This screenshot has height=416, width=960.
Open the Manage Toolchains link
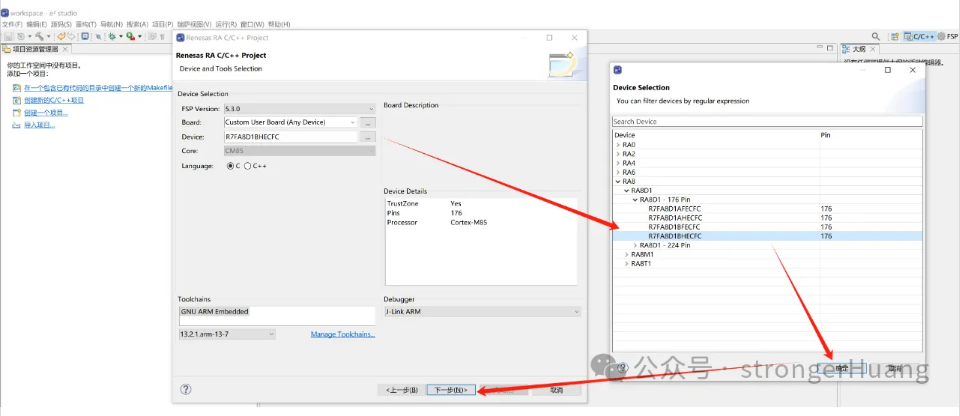(343, 335)
